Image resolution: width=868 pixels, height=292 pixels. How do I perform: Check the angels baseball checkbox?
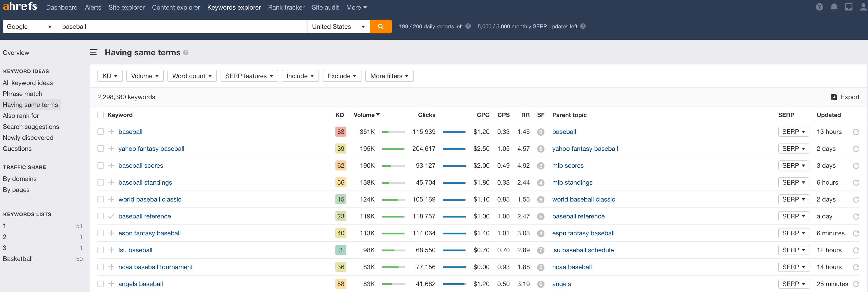[x=100, y=284]
